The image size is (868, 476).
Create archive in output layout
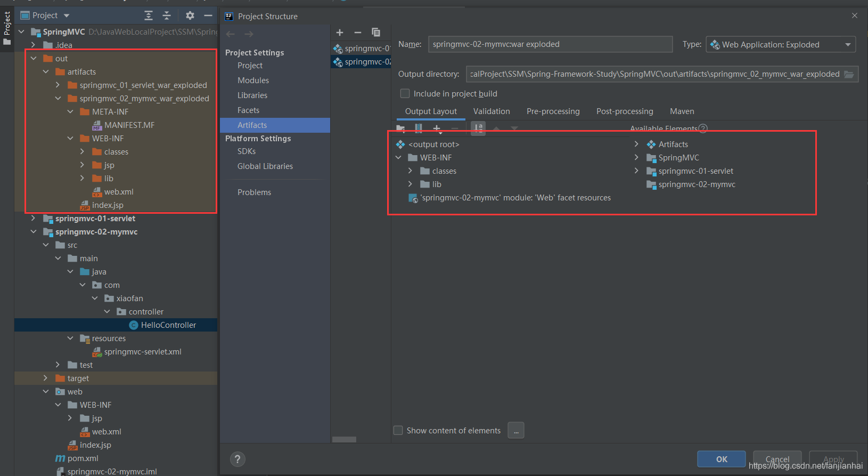[419, 128]
